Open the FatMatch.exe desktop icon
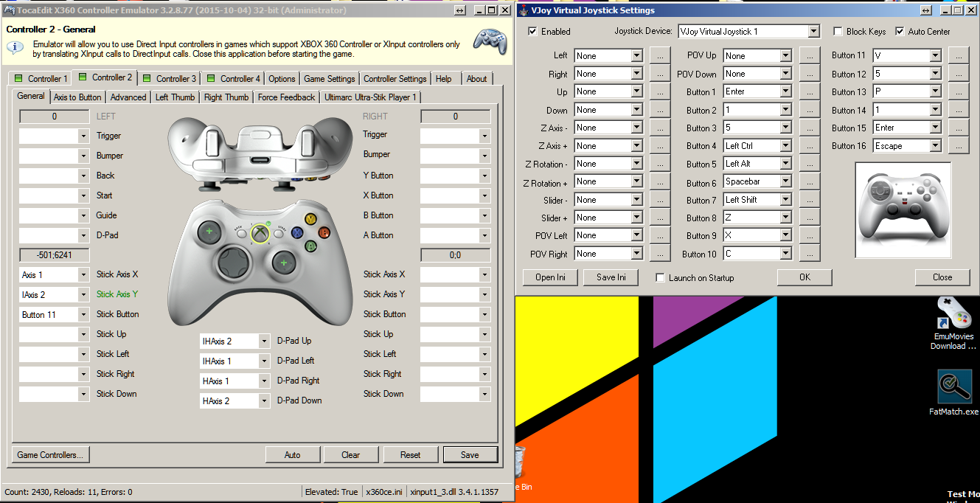The height and width of the screenshot is (503, 980). (x=953, y=387)
